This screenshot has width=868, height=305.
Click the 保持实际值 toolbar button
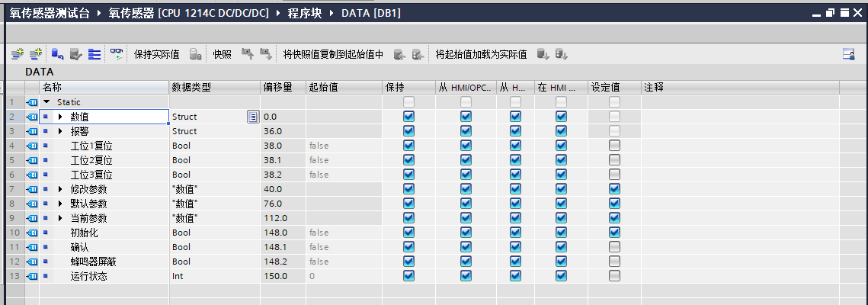(156, 54)
